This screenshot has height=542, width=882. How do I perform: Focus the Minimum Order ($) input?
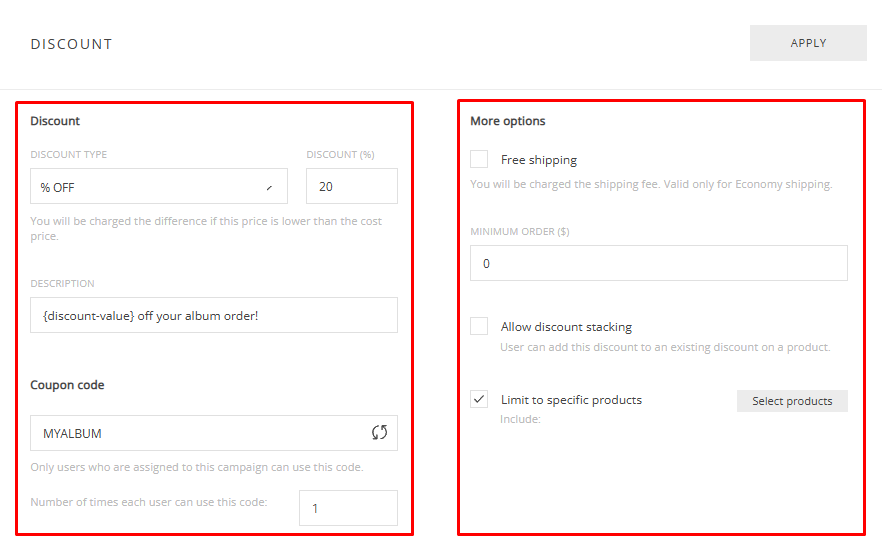pos(658,264)
